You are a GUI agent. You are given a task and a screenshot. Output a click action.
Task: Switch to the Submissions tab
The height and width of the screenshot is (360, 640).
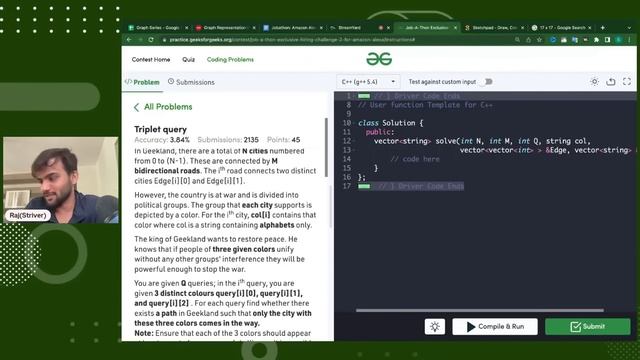[x=191, y=82]
